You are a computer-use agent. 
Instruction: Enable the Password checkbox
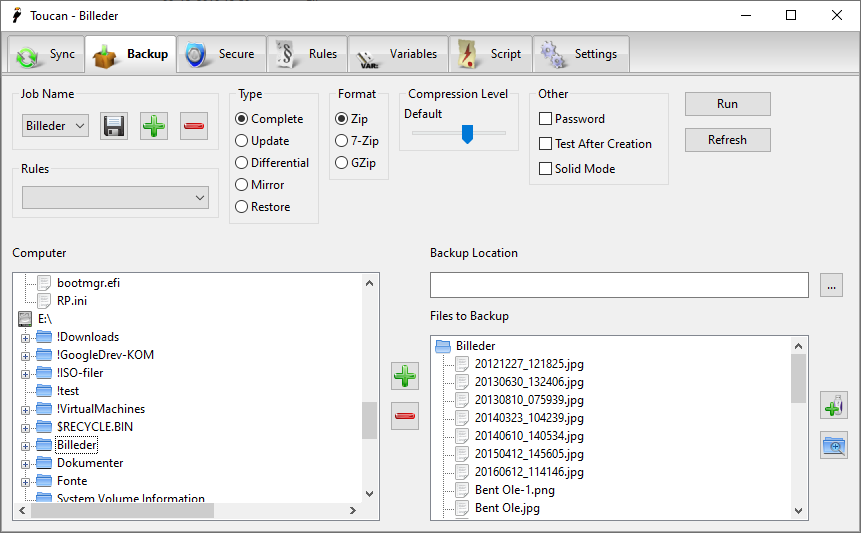[x=546, y=119]
